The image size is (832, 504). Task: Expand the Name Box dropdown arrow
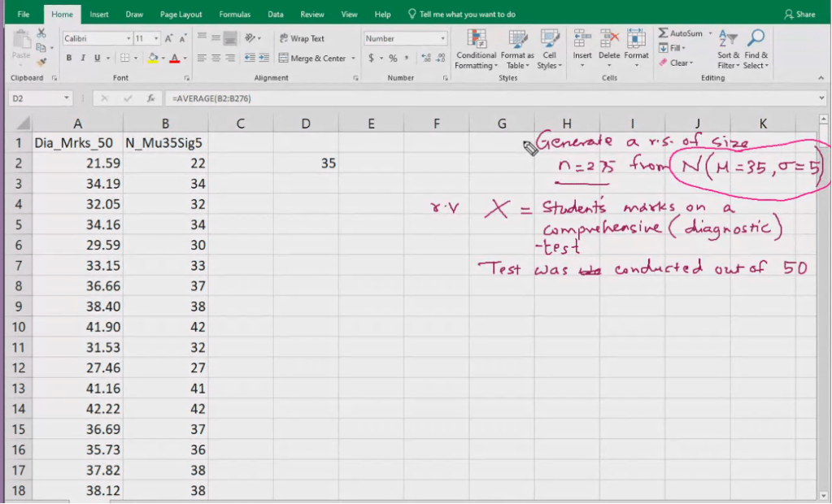[67, 98]
